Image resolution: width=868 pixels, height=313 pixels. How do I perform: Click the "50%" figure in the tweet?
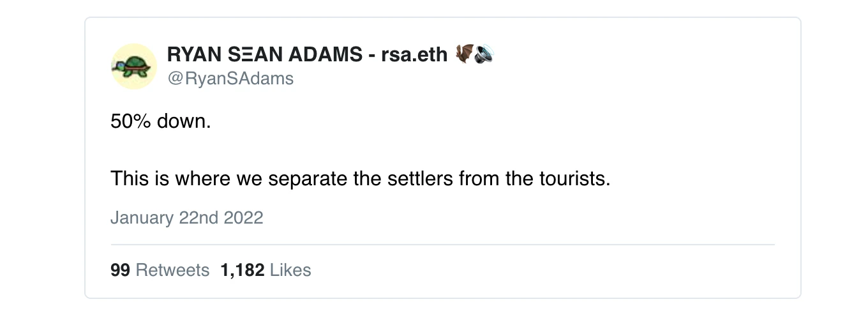pos(130,121)
